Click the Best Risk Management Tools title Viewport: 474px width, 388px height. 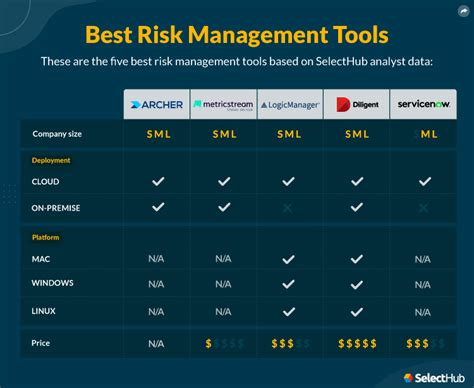[x=237, y=35]
